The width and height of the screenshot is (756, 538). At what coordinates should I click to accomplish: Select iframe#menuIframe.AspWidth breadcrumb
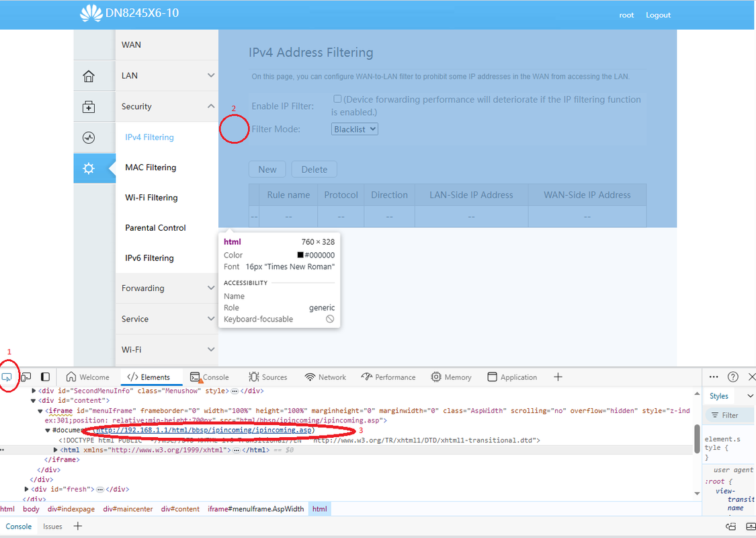click(256, 509)
